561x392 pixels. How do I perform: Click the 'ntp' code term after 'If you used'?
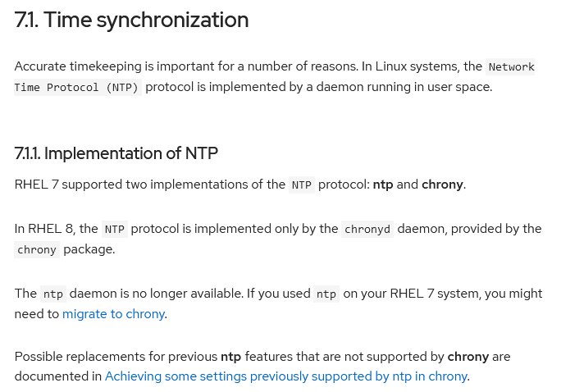326,294
